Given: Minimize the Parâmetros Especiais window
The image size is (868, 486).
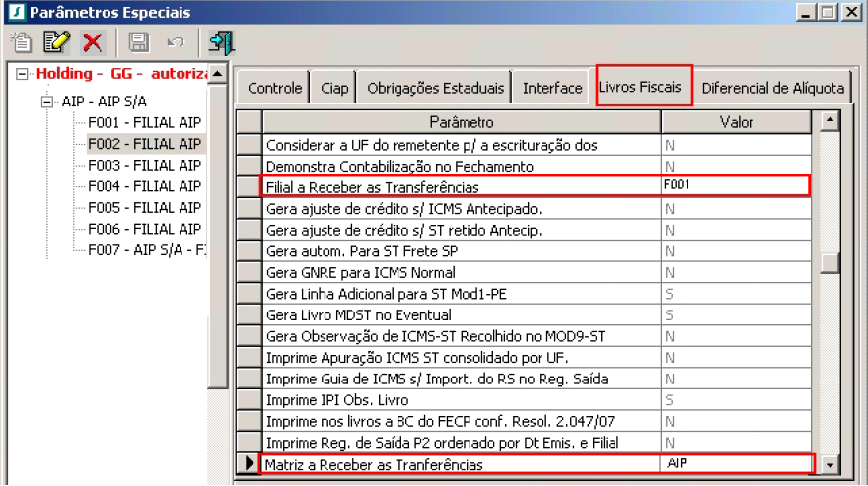Looking at the screenshot, I should click(806, 12).
